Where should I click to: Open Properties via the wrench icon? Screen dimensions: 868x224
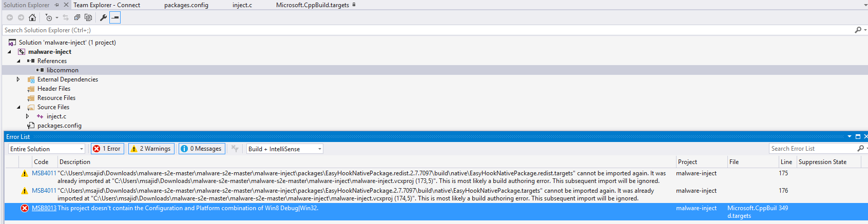[x=103, y=17]
